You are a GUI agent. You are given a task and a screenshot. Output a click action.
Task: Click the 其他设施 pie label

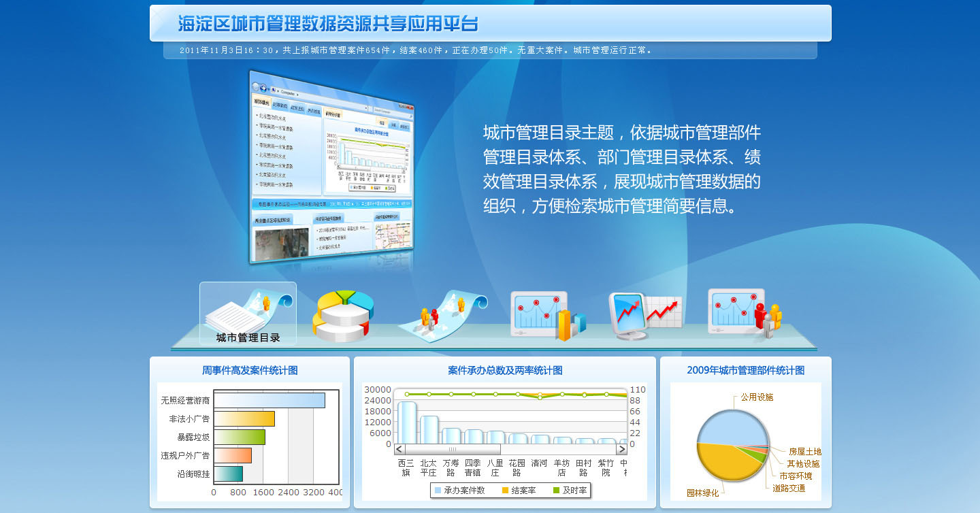tap(803, 464)
